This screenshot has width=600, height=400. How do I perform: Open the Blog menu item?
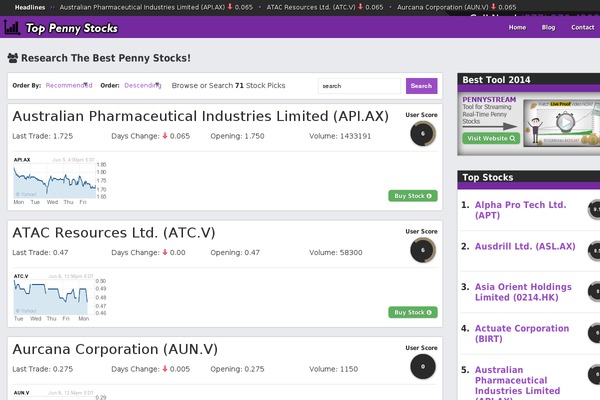pyautogui.click(x=548, y=28)
